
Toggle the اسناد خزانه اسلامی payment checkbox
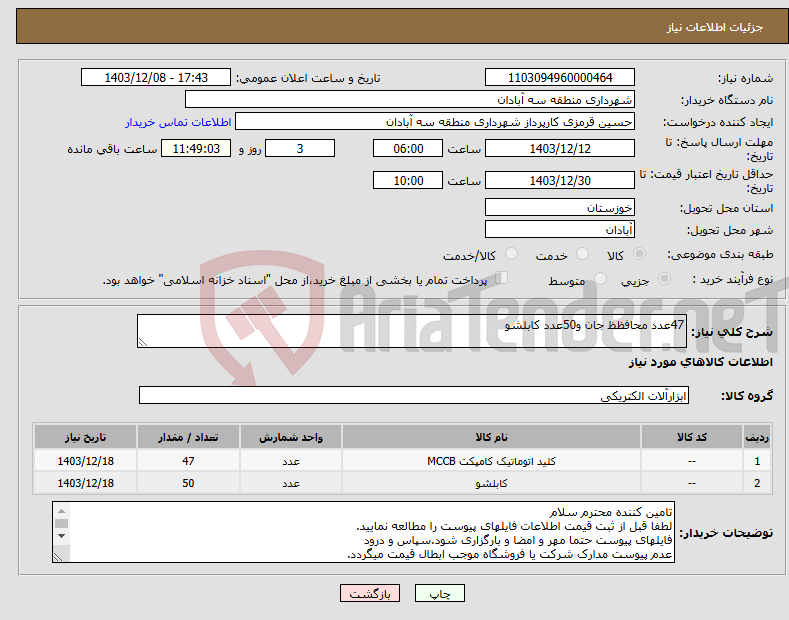click(x=502, y=278)
